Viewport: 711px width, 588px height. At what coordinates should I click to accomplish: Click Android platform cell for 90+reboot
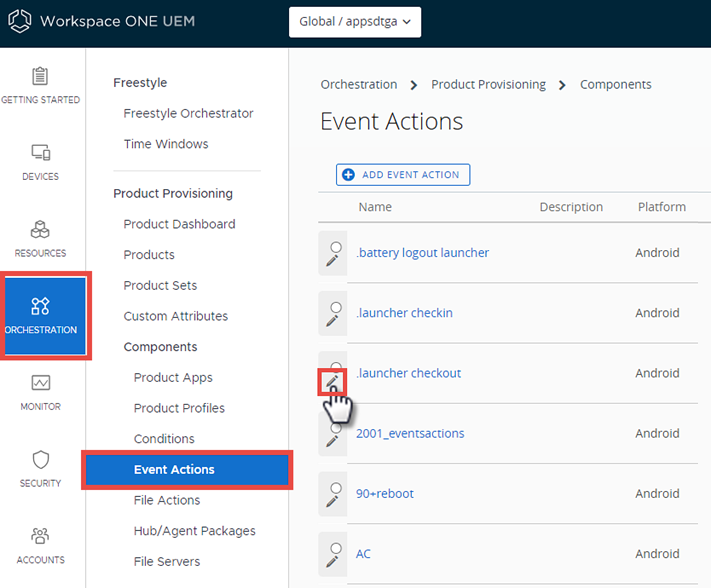click(657, 494)
